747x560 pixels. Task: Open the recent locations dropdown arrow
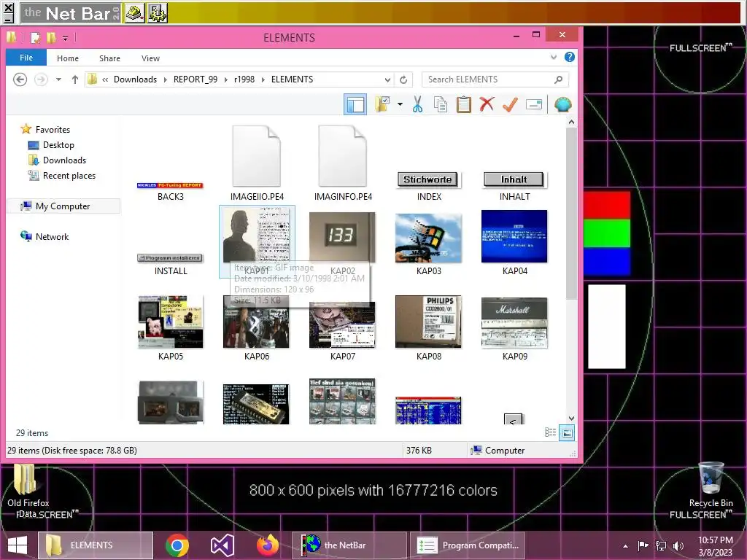click(x=58, y=79)
